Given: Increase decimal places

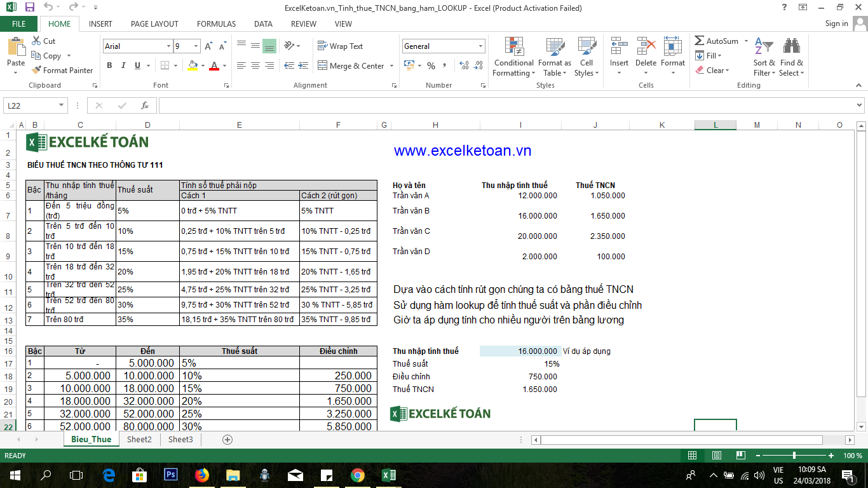Looking at the screenshot, I should click(x=464, y=66).
